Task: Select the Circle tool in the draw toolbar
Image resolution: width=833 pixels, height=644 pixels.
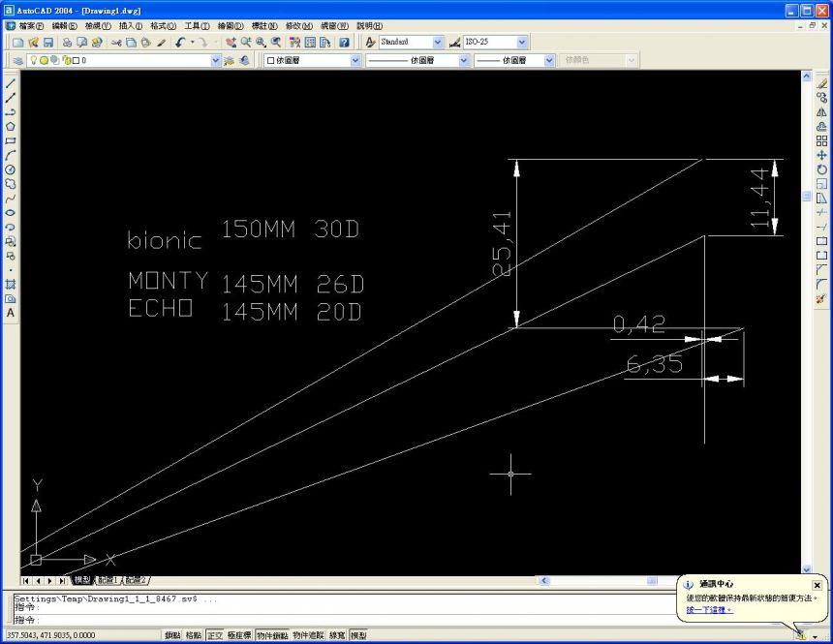Action: pos(11,169)
